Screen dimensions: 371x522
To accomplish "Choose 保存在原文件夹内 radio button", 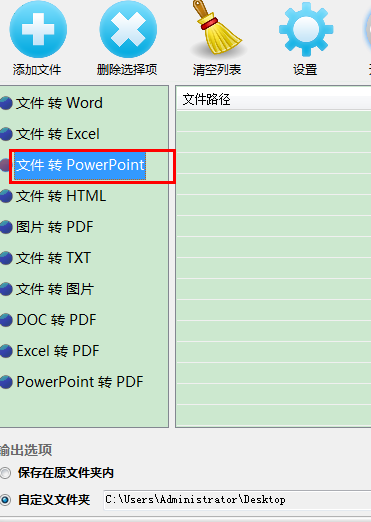I will [x=5, y=473].
